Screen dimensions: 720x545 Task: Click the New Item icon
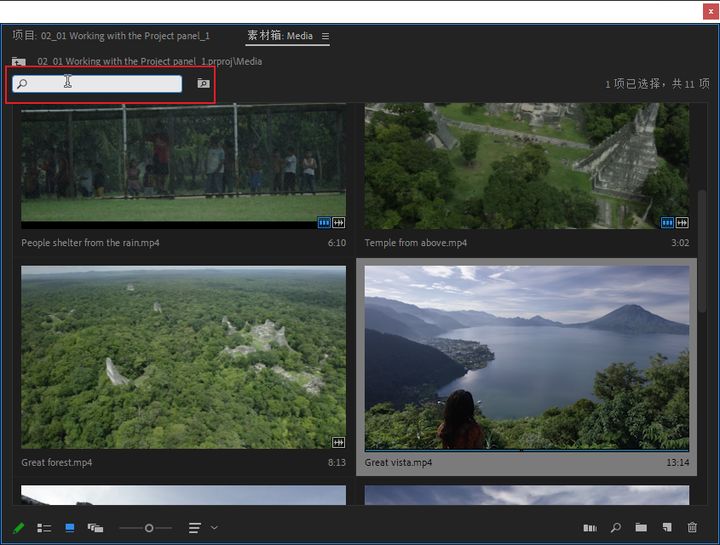pos(667,528)
